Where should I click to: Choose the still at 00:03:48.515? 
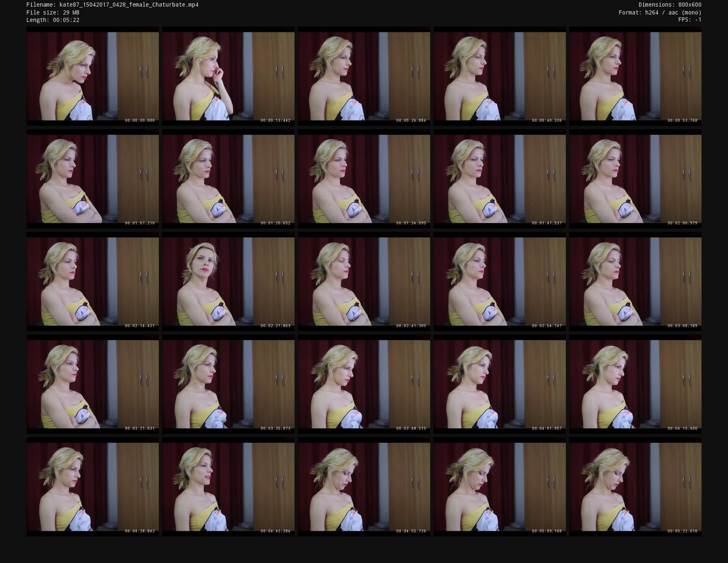point(364,384)
